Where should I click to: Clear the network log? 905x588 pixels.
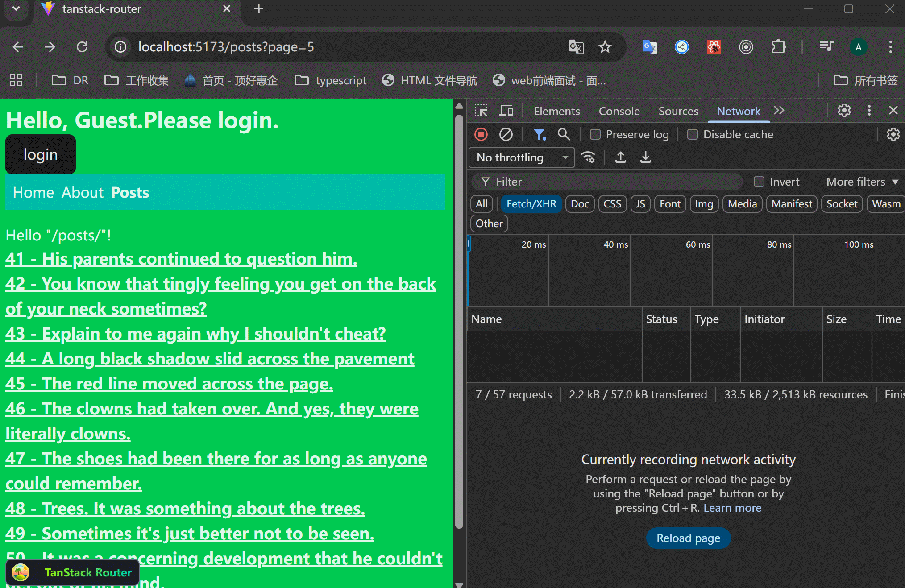[506, 134]
